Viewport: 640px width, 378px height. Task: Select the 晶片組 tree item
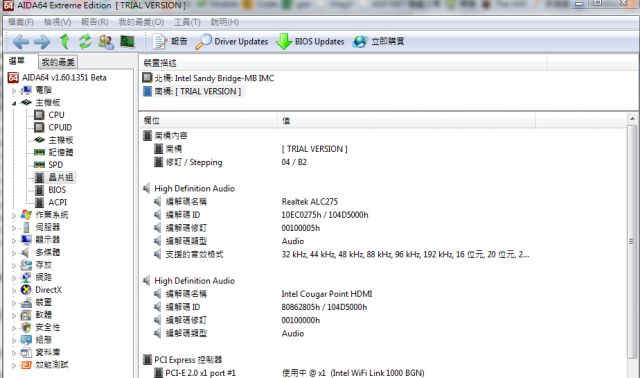tap(61, 177)
